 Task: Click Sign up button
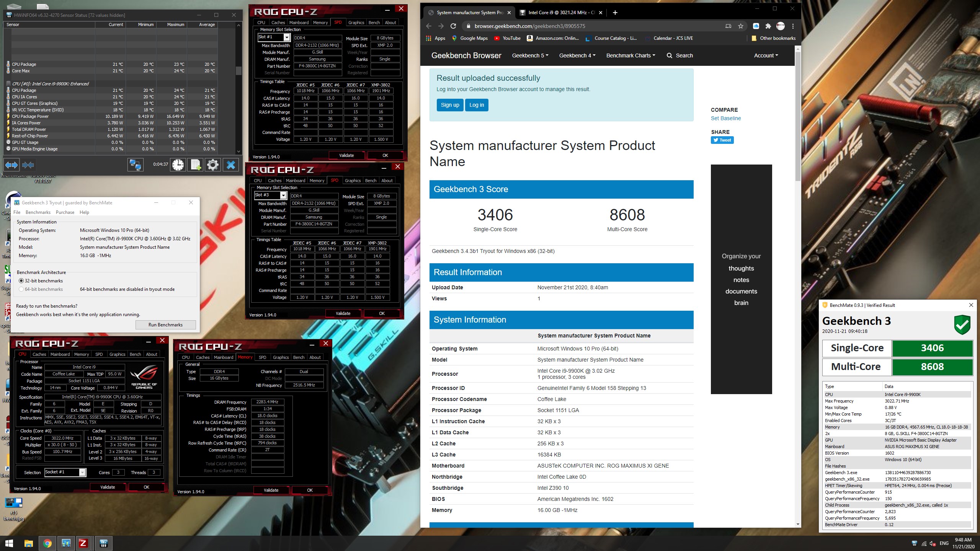(450, 105)
